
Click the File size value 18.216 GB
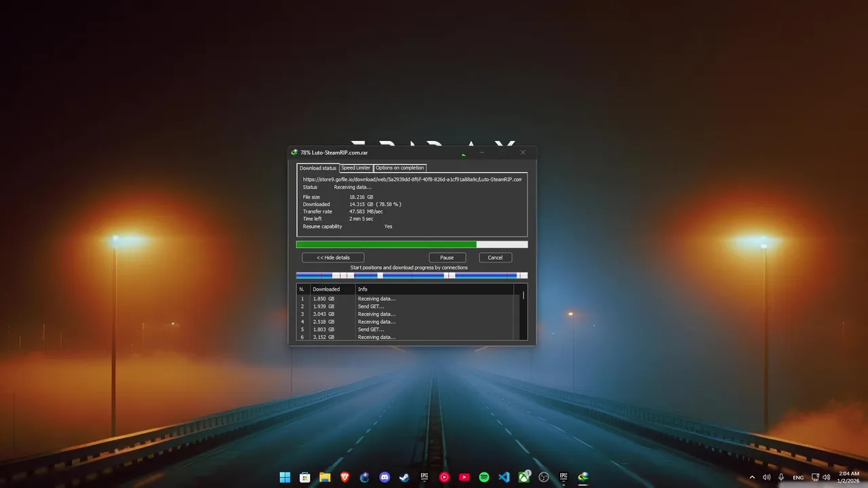(x=361, y=197)
